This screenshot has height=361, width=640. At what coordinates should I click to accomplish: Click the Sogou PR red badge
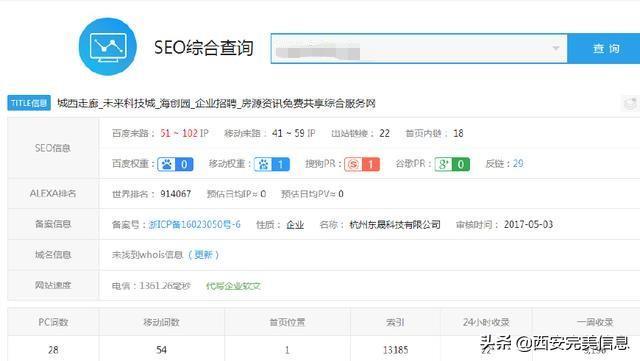[x=362, y=164]
